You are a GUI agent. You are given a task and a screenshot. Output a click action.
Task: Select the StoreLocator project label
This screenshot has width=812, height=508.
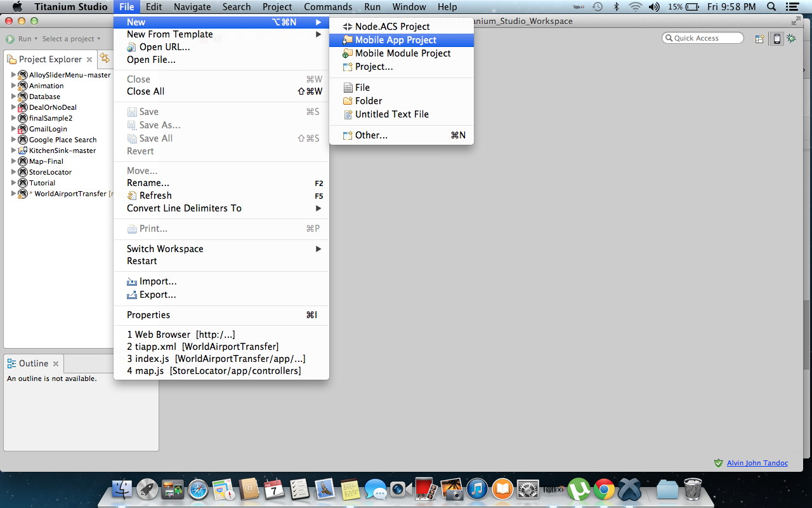click(50, 172)
